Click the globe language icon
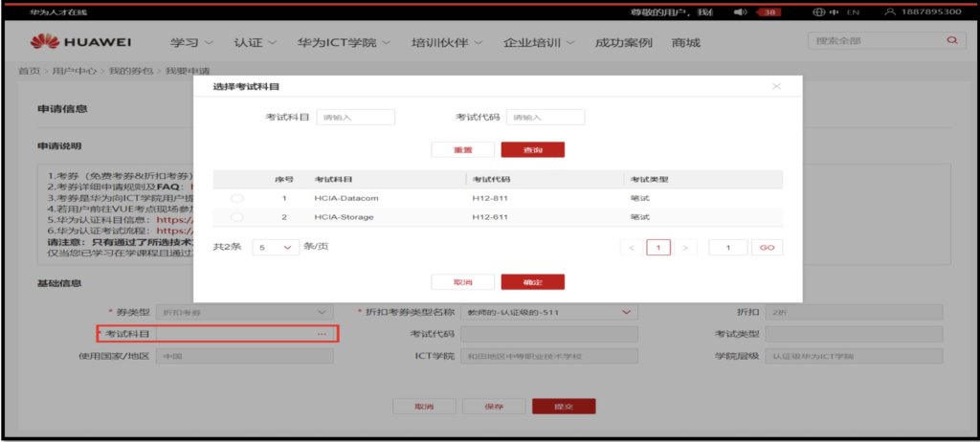980x442 pixels. click(x=818, y=11)
